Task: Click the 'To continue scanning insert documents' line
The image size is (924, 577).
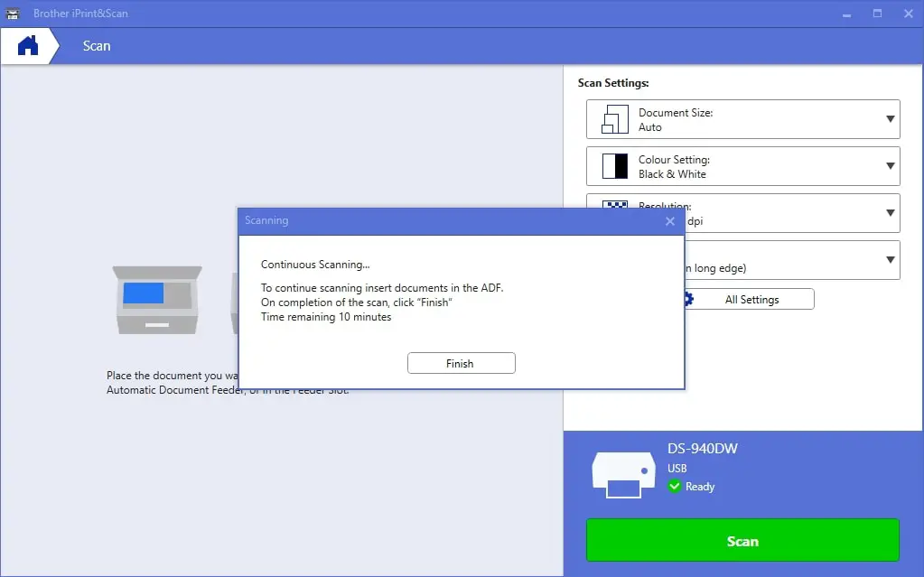Action: coord(382,288)
